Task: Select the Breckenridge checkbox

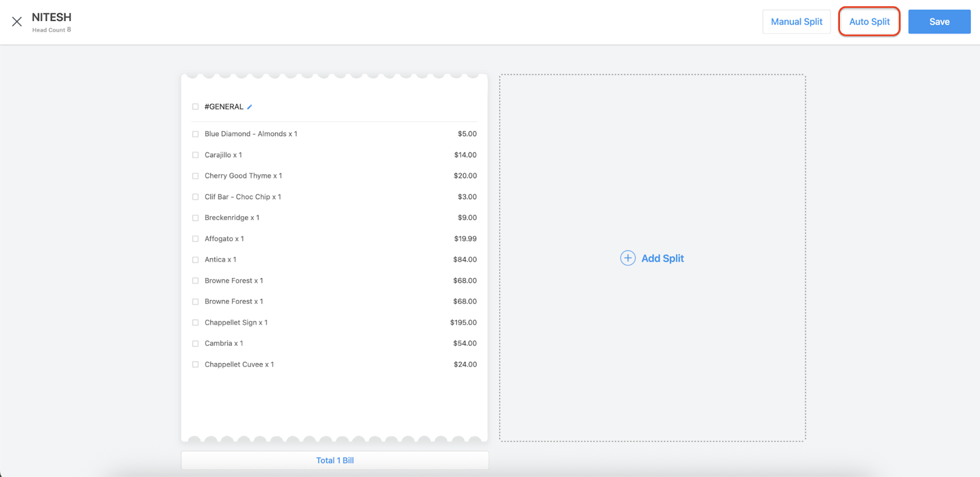Action: [x=195, y=218]
